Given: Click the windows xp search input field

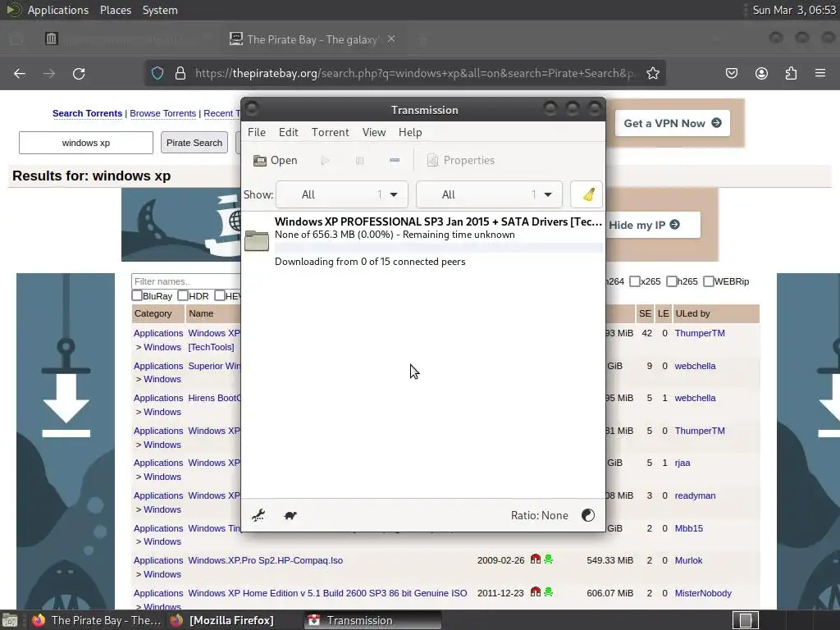Looking at the screenshot, I should [x=85, y=143].
